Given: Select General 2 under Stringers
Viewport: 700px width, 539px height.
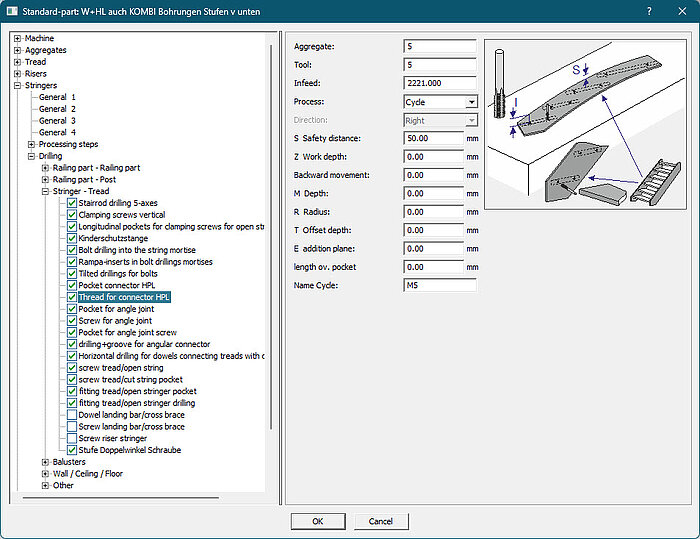Looking at the screenshot, I should 57,109.
